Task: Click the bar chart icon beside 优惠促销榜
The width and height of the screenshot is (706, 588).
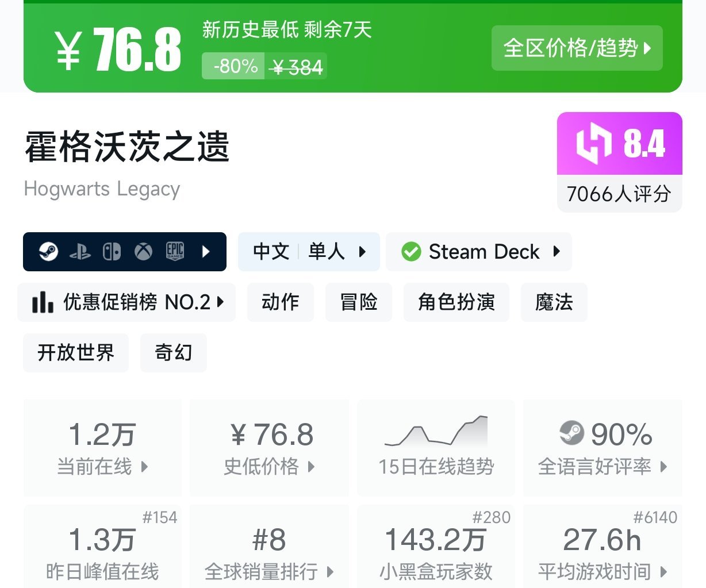Action: (43, 302)
